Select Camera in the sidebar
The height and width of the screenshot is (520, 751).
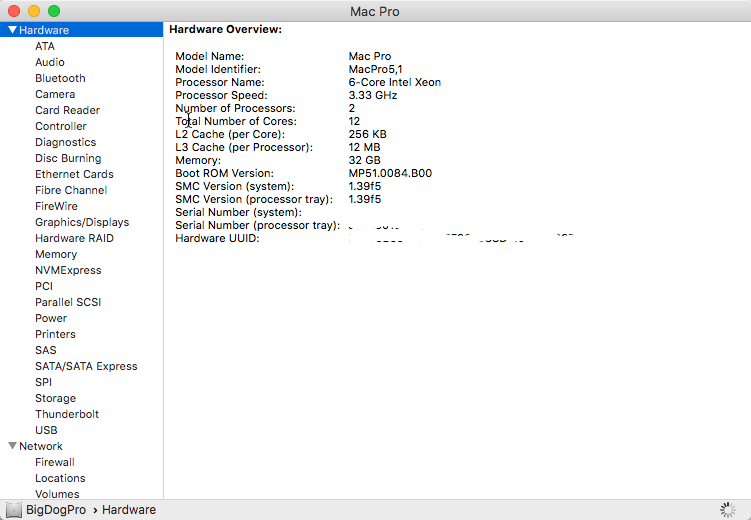(x=55, y=94)
